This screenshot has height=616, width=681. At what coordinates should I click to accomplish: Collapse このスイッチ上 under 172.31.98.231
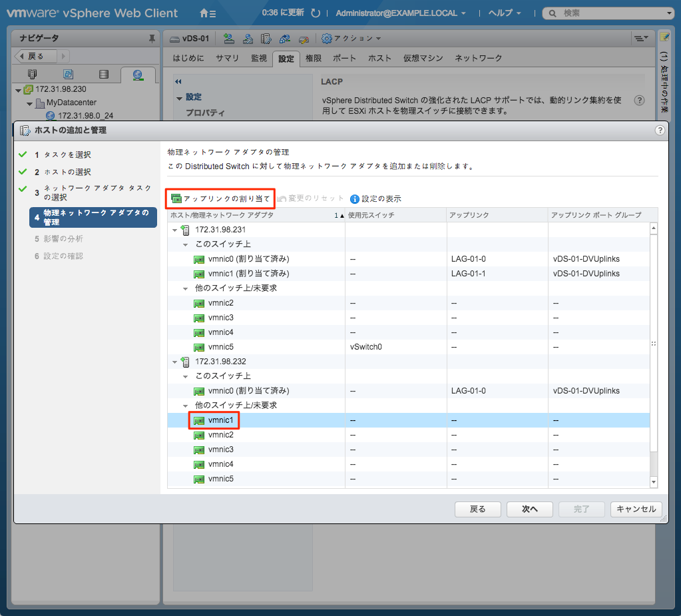tap(186, 245)
